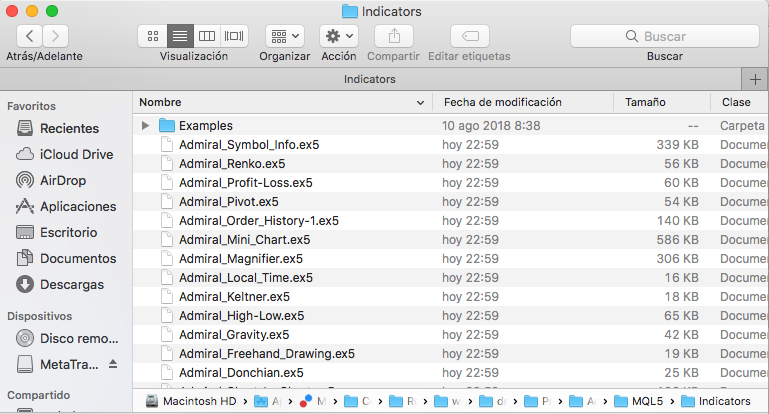Select the Examples folder icon
Image resolution: width=769 pixels, height=414 pixels.
tap(167, 126)
